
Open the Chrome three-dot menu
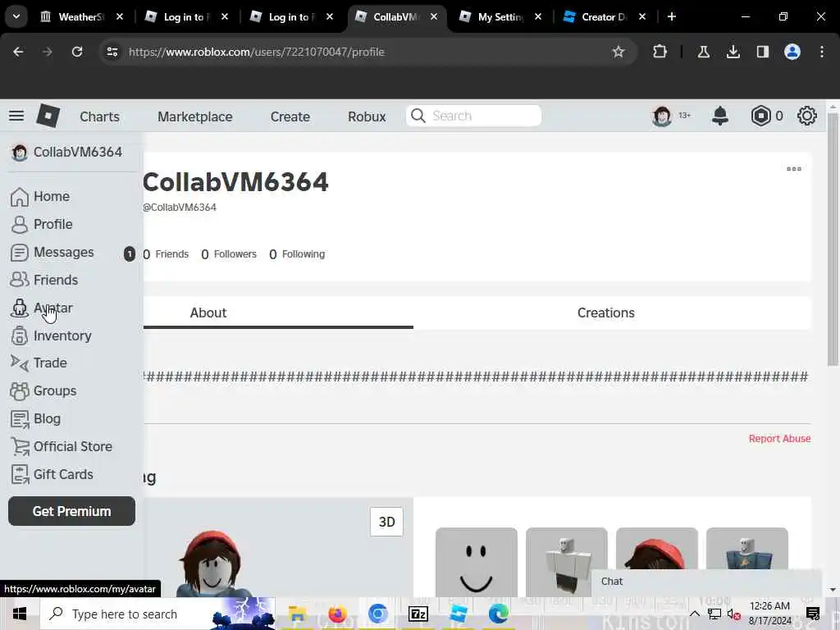[822, 52]
